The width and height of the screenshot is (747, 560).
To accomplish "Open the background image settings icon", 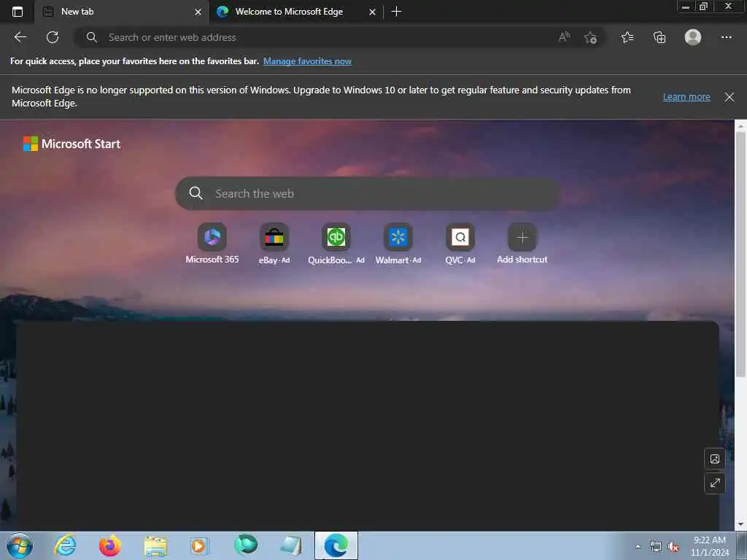I will coord(715,459).
